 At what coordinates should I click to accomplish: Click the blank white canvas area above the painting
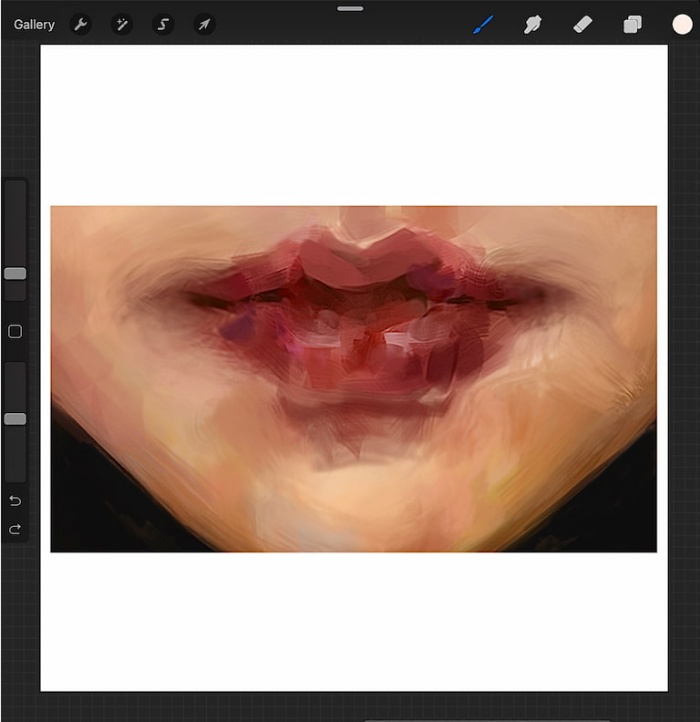354,125
